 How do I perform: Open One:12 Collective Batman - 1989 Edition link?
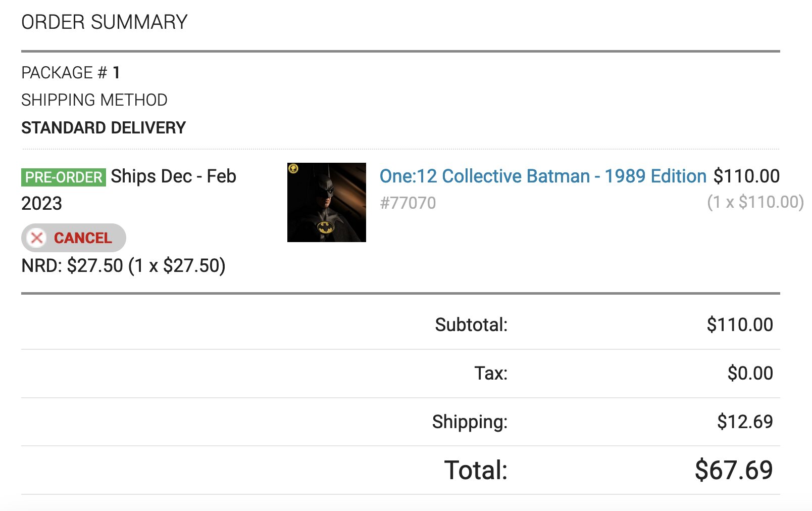543,176
